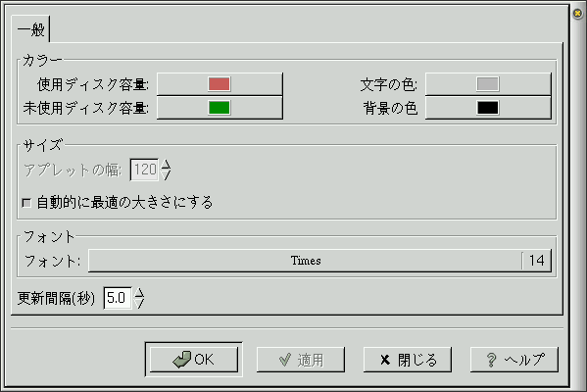Click the 閉じる close button
Screen dimensions: 587x392
pos(408,360)
